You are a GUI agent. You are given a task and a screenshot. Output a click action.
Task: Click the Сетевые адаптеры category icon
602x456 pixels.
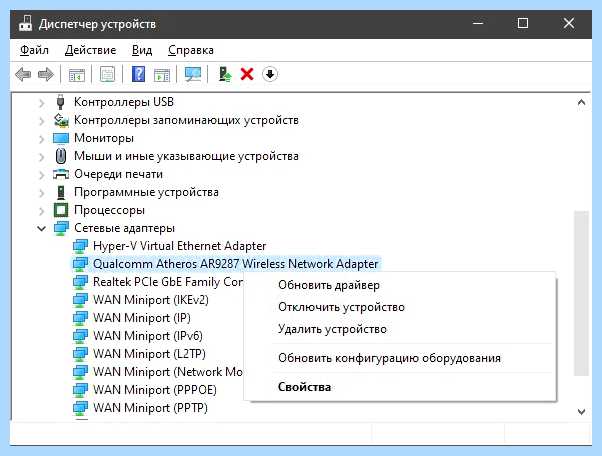[61, 228]
